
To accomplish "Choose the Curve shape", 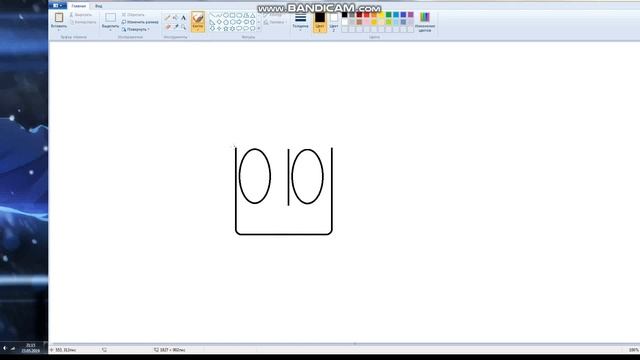I will coord(219,15).
